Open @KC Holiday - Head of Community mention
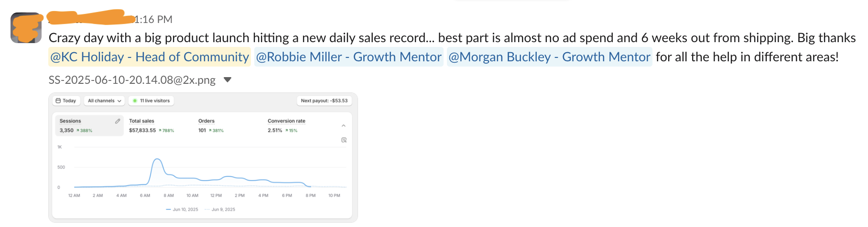 [x=150, y=57]
